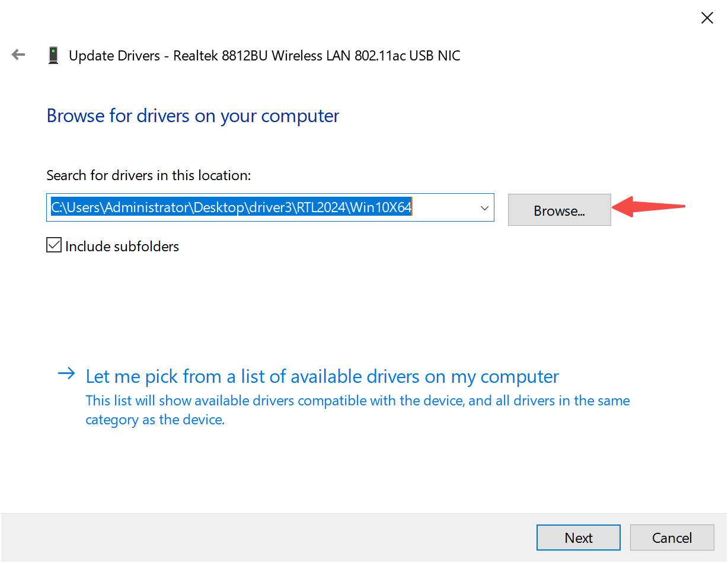Screen dimensions: 728x563
Task: Click the Update Drivers Realtek 8812BU title text
Action: (x=264, y=56)
